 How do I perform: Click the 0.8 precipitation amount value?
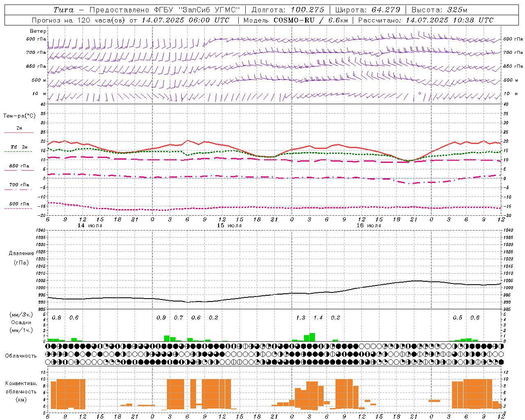(57, 318)
